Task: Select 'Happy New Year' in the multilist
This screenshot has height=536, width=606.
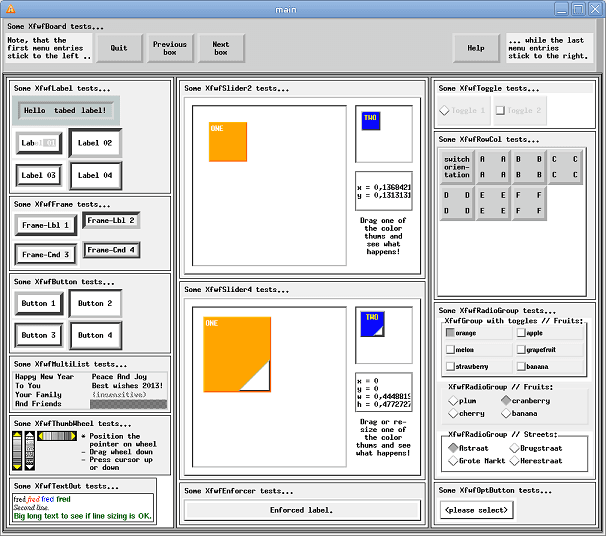Action: (44, 376)
